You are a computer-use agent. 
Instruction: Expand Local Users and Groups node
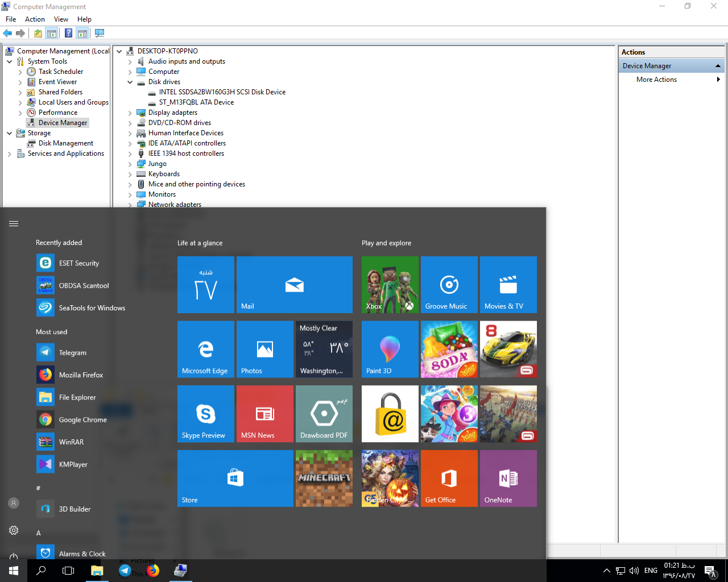tap(20, 102)
